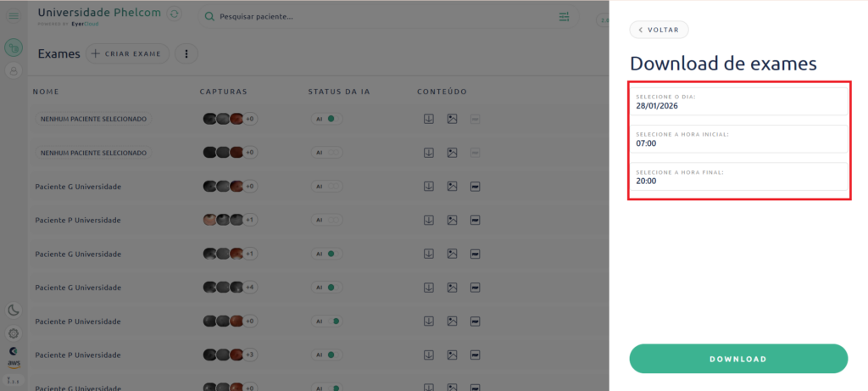
Task: View images of first Paciente G exam
Action: (x=453, y=186)
